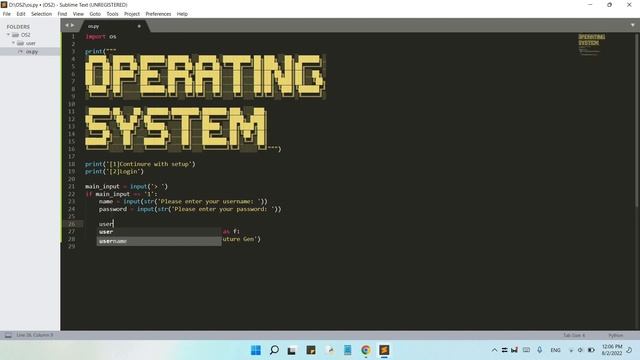
Task: Open the Selection menu
Action: [x=42, y=14]
